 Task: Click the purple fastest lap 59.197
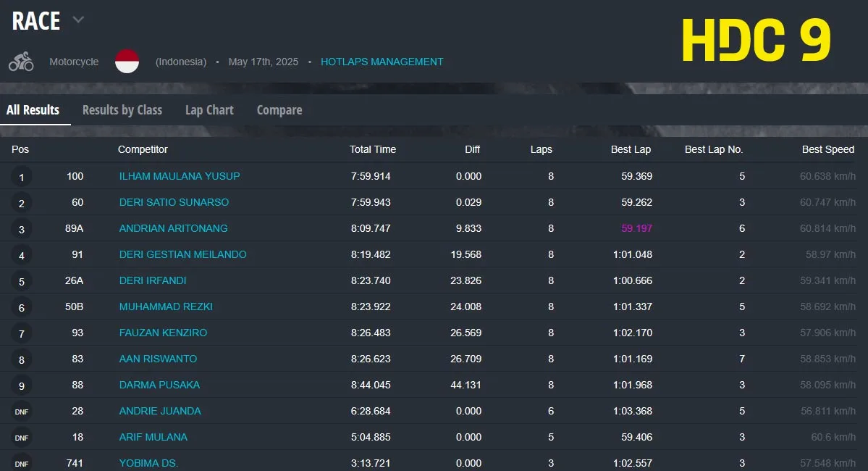click(x=636, y=228)
